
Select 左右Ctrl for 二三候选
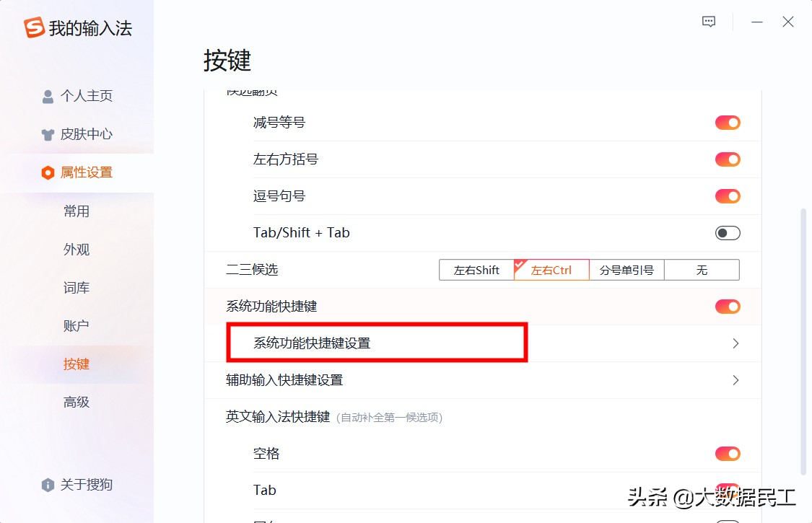551,270
